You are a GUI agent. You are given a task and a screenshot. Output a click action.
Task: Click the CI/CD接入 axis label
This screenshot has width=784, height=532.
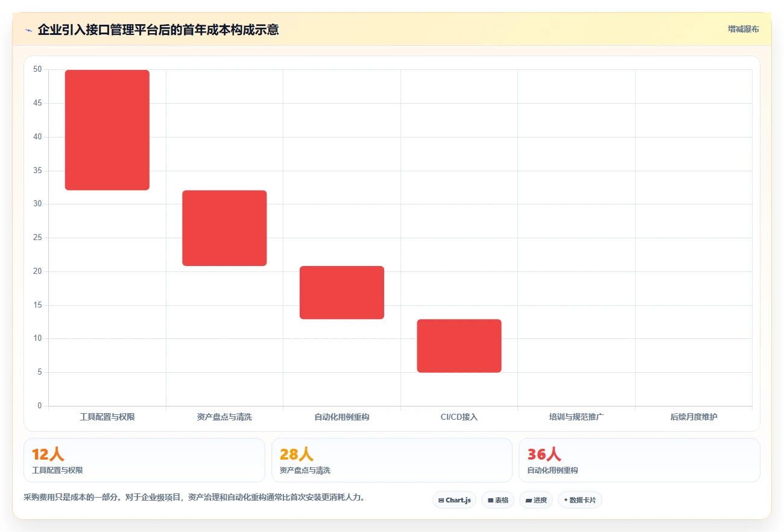459,417
